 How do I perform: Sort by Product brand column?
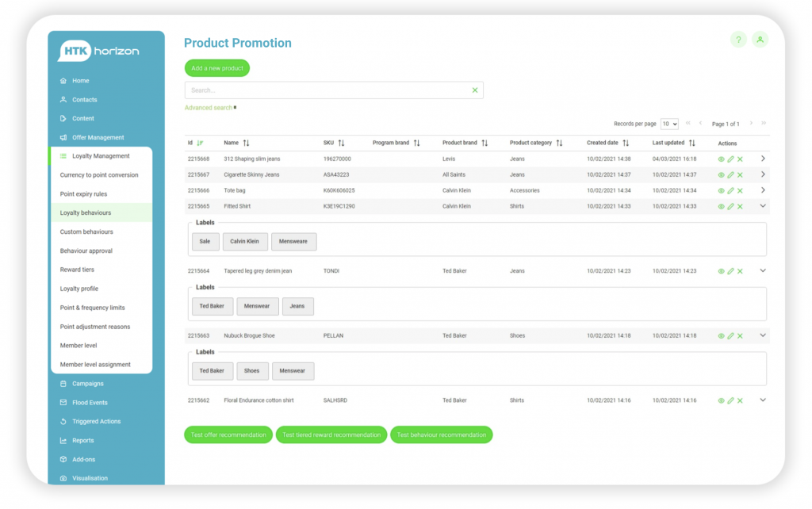tap(485, 143)
